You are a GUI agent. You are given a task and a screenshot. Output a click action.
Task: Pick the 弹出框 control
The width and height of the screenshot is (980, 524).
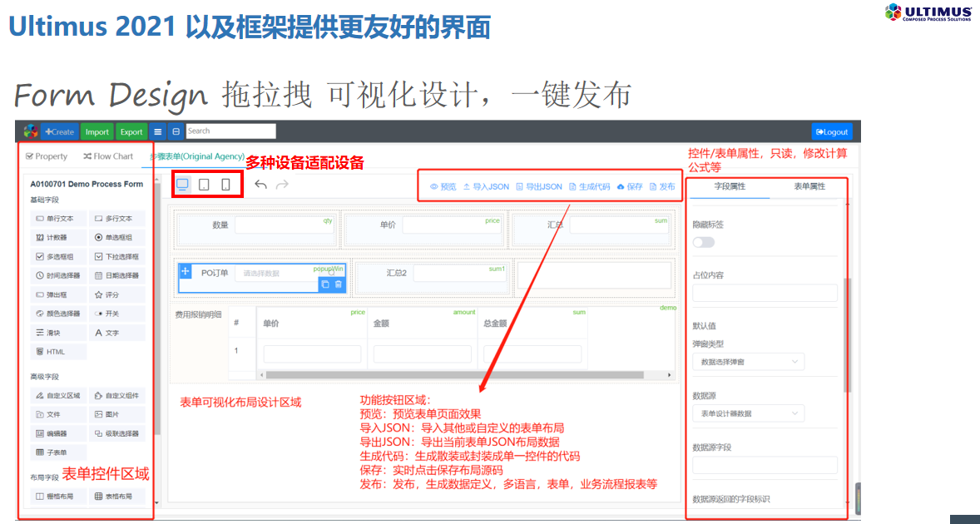(x=58, y=294)
